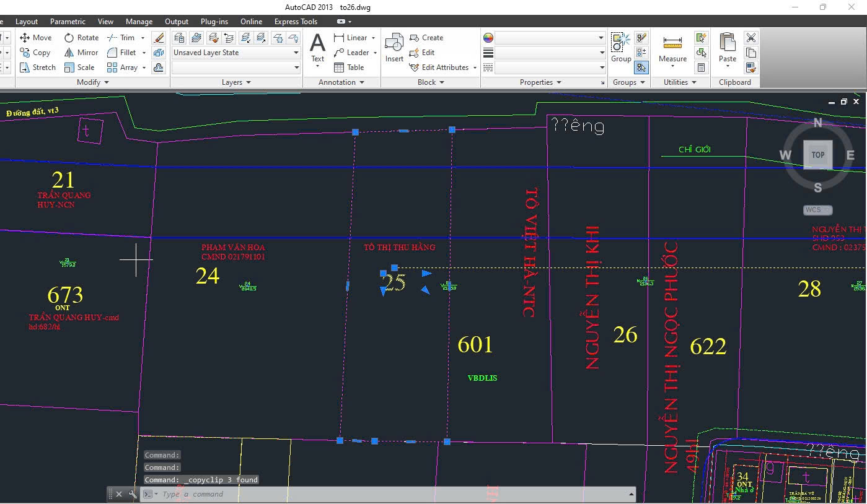Viewport: 867px width, 504px height.
Task: Open the Parametric ribbon tab
Action: tap(68, 22)
